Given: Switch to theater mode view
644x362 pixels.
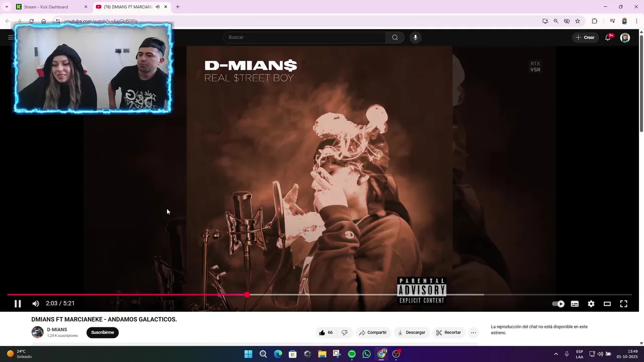Looking at the screenshot, I should (x=607, y=304).
